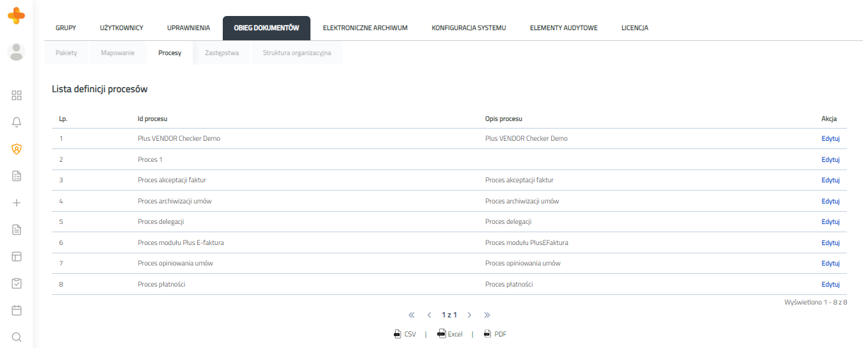Image resolution: width=868 pixels, height=348 pixels.
Task: Select Id cell 'Proces akceptacji faktur'
Action: pos(172,180)
